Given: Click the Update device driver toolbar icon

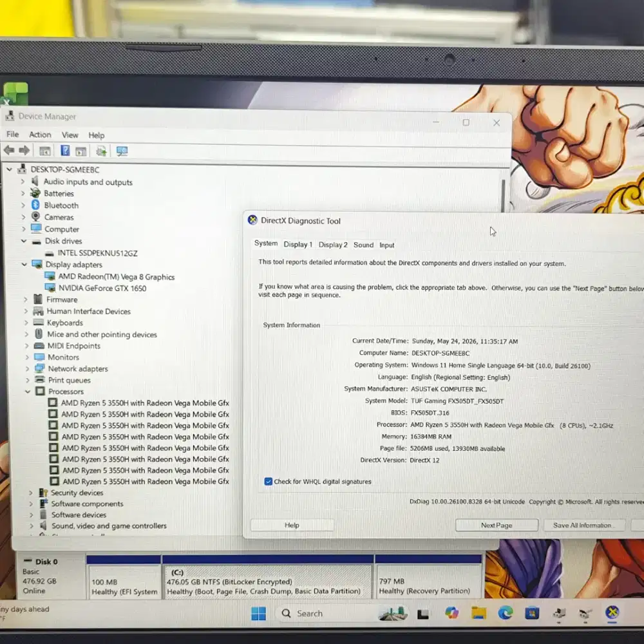Looking at the screenshot, I should pos(102,151).
